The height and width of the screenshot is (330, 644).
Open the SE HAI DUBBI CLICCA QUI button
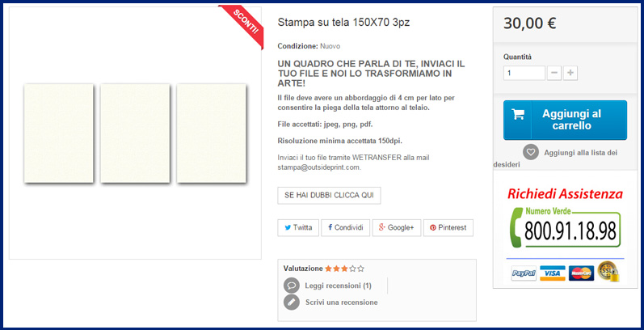[x=329, y=196]
